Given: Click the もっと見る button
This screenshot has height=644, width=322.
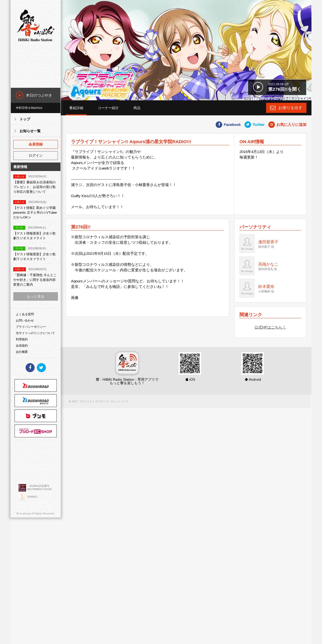Looking at the screenshot, I should 36,296.
